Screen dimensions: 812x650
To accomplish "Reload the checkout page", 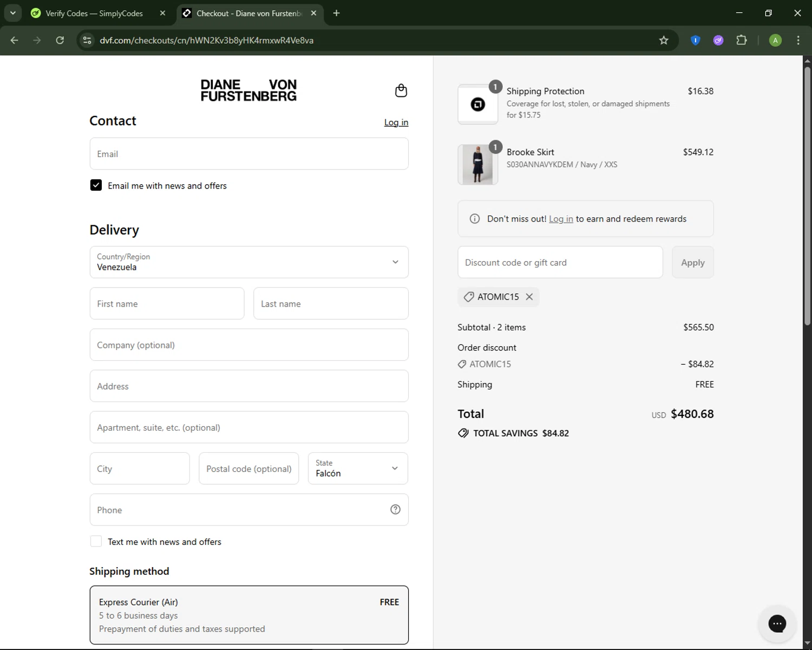I will point(60,40).
